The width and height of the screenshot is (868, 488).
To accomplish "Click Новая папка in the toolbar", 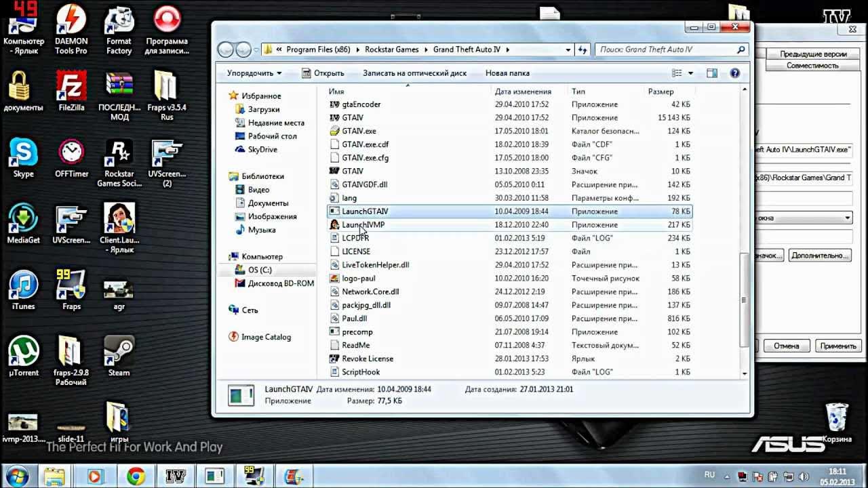I will [x=507, y=73].
